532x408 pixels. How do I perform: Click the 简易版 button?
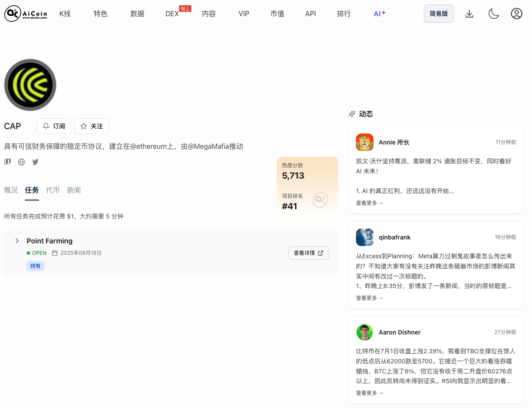(439, 14)
